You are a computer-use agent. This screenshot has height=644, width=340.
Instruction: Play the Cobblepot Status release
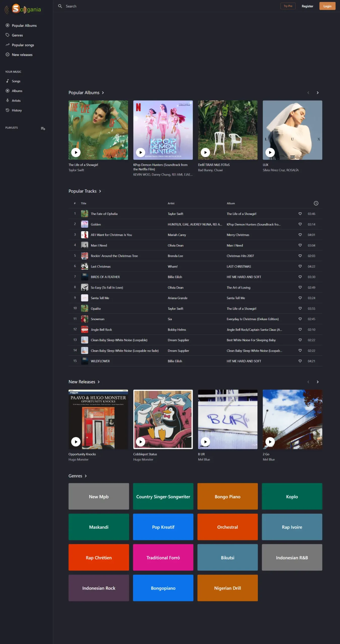[141, 441]
